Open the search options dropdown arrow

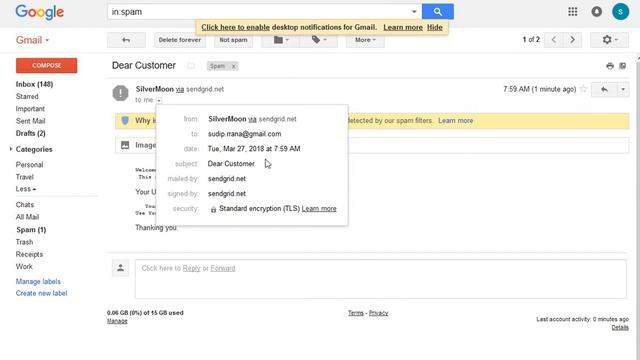(414, 12)
